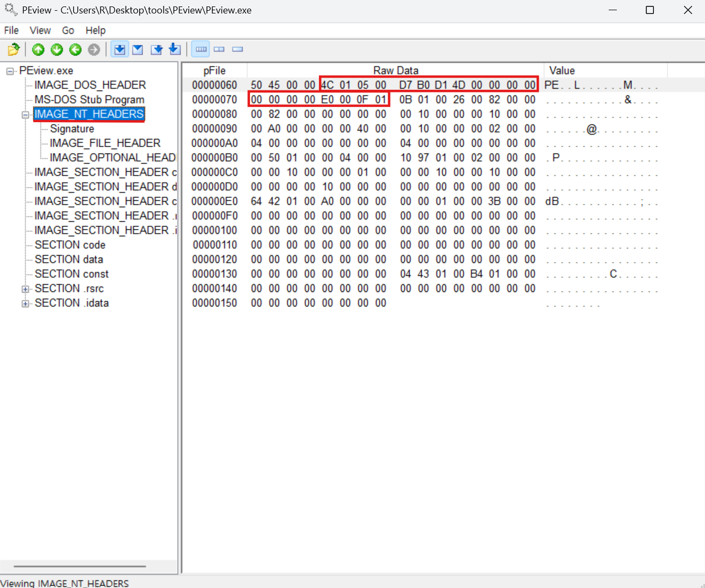Screen dimensions: 705x588
Task: Click offset 000000F0 in pFile column
Action: [215, 216]
